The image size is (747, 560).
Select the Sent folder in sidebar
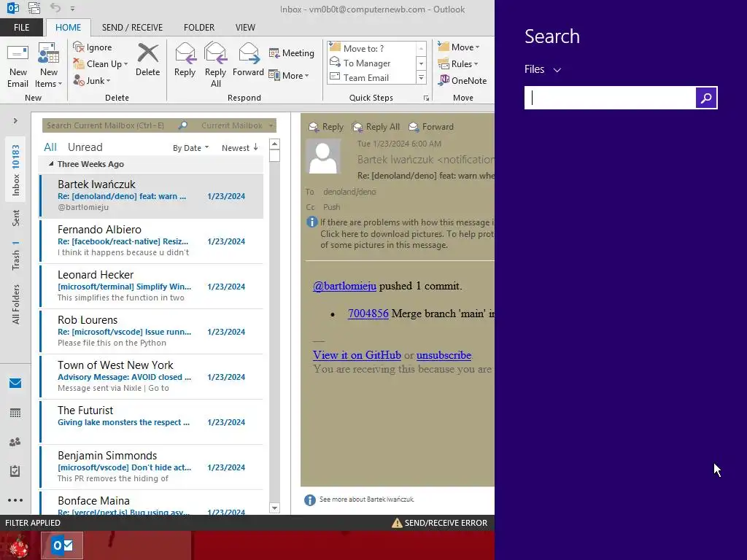16,218
